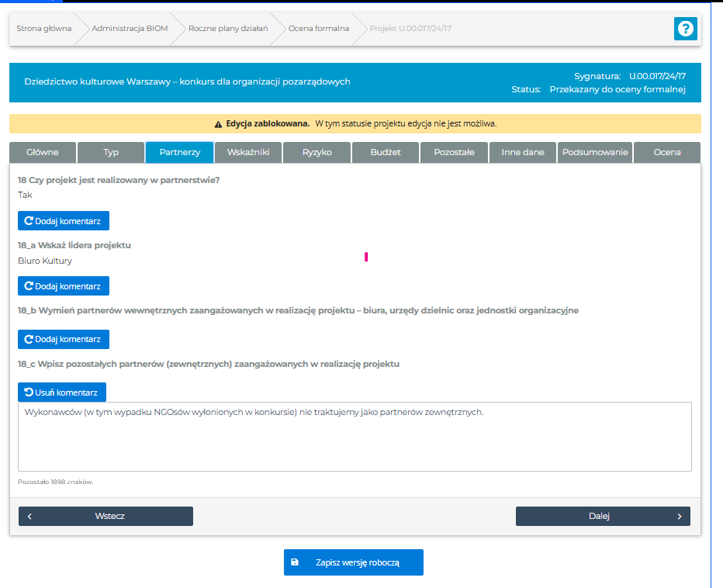This screenshot has height=588, width=723.
Task: Switch to the Główne tab
Action: 43,152
